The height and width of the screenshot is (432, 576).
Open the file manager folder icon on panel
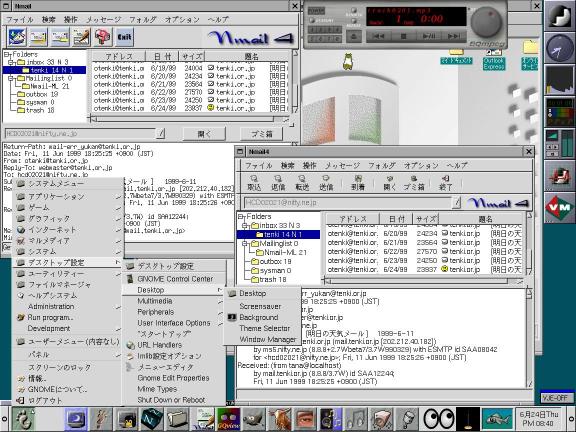point(178,419)
